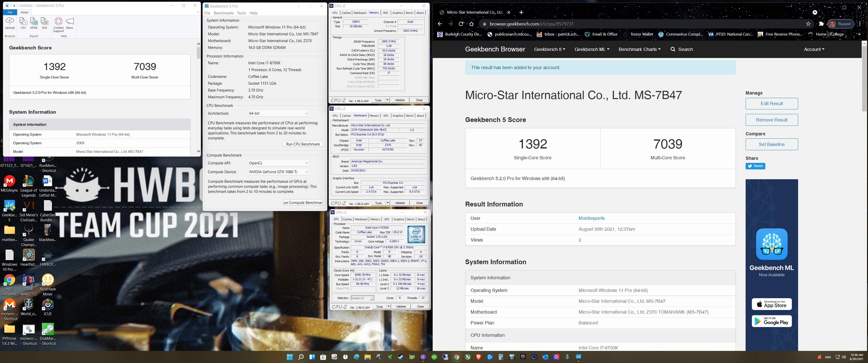Click Chrome icon on the taskbar

point(456,357)
